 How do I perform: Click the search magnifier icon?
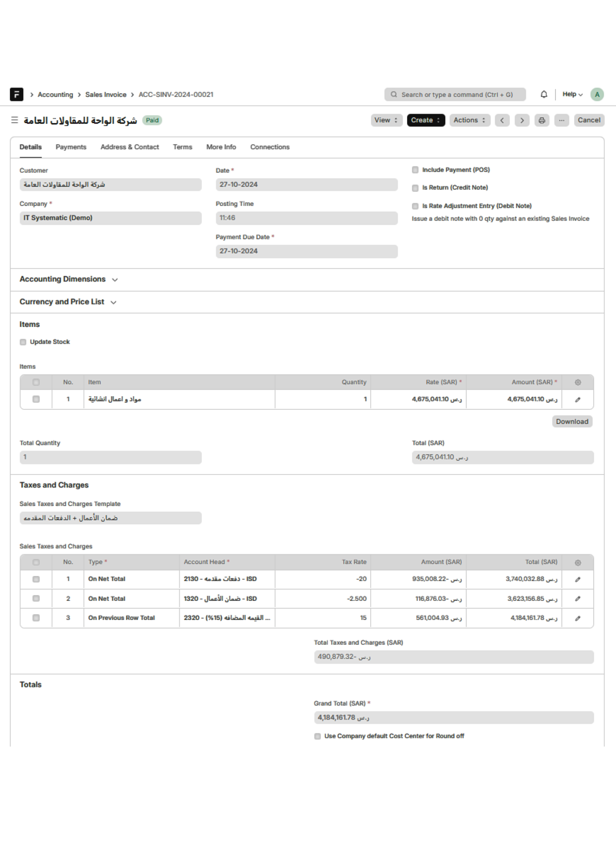(393, 94)
